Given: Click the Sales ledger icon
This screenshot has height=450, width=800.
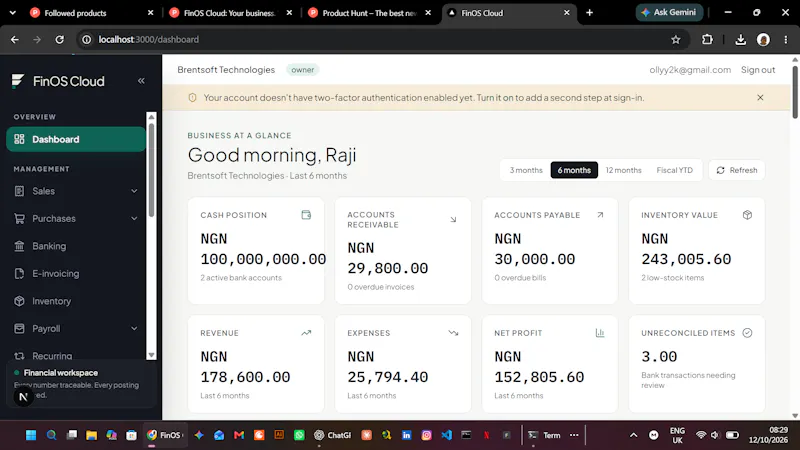Looking at the screenshot, I should pos(19,191).
